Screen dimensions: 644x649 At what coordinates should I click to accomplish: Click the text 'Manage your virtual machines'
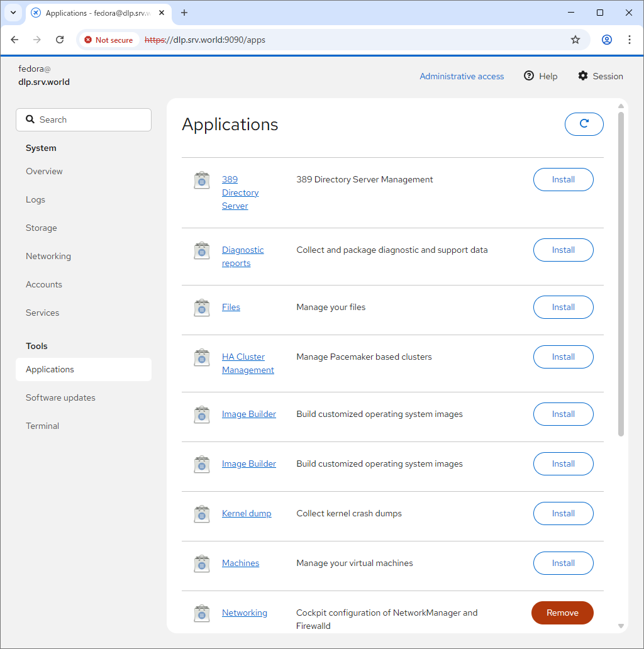tap(354, 563)
